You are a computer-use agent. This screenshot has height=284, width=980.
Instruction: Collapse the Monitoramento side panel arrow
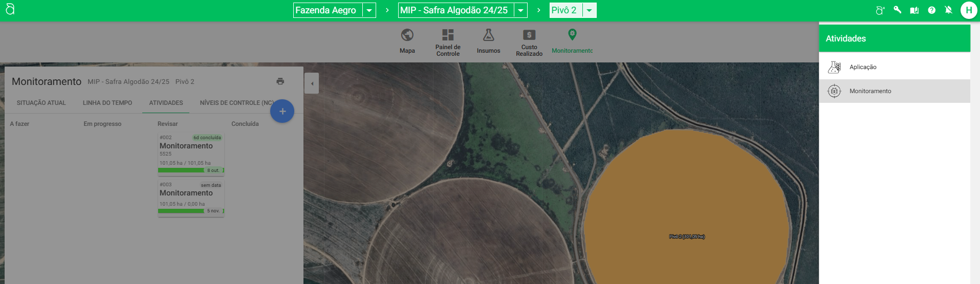(312, 83)
